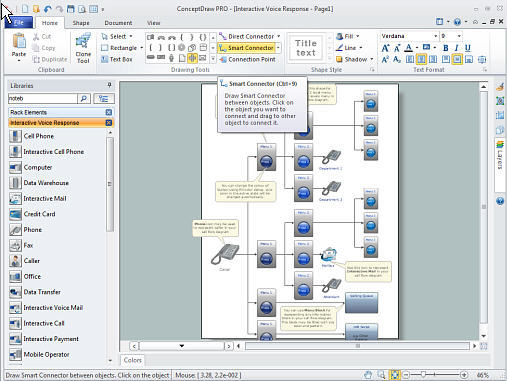Image resolution: width=507 pixels, height=381 pixels.
Task: Select the Credit Card library shape
Action: pos(33,214)
